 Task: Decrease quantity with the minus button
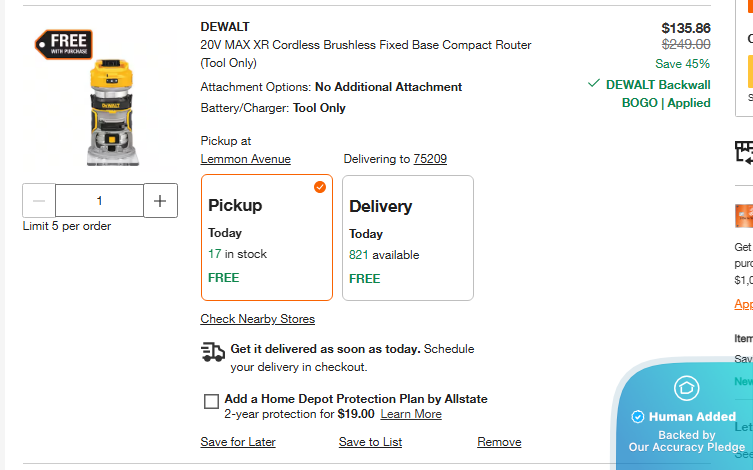pos(39,201)
